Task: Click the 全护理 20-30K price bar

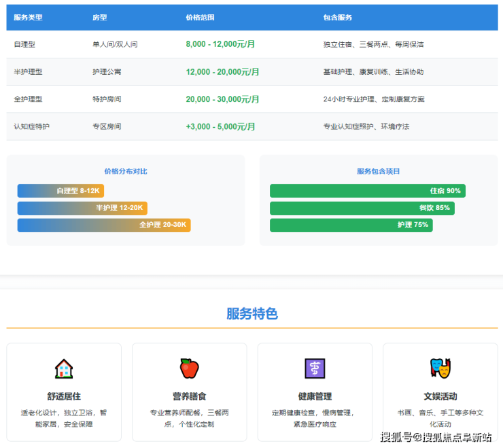Action: (x=104, y=225)
